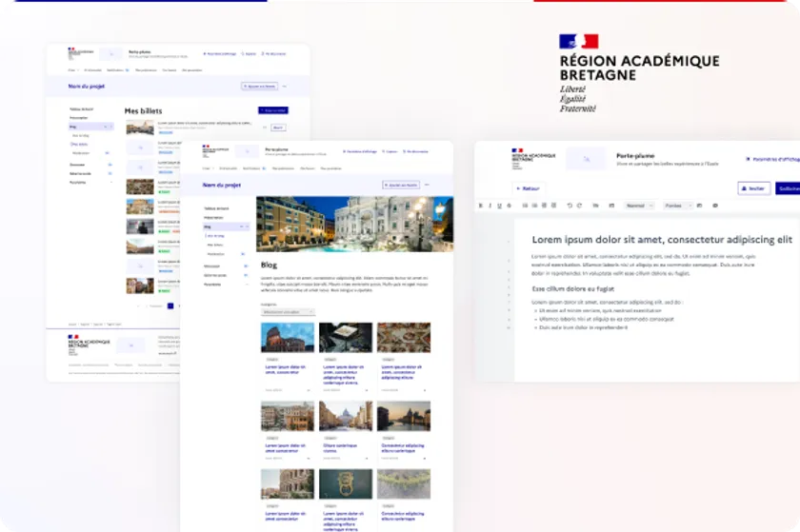Image resolution: width=800 pixels, height=532 pixels.
Task: Open the first billet thumbnail on Mes billets page
Action: [x=140, y=128]
